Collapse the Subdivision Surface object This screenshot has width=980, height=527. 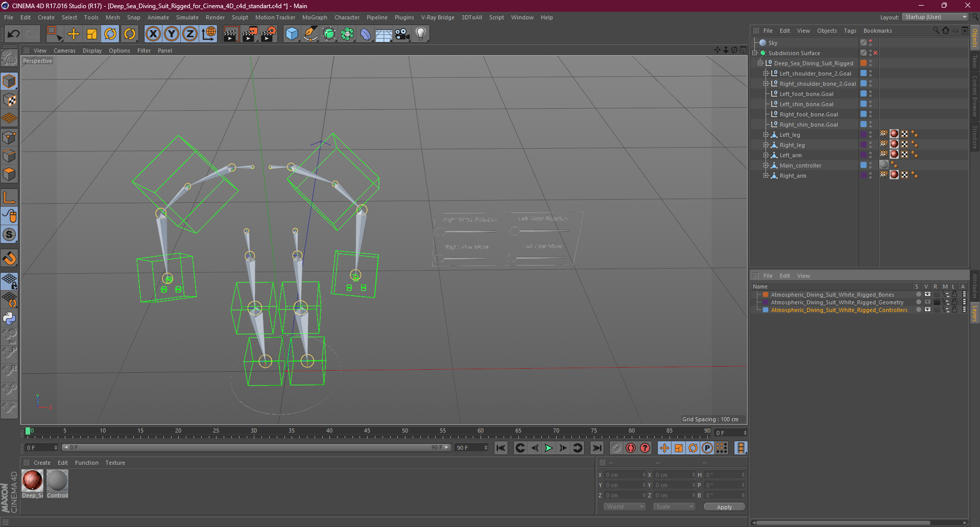point(755,53)
